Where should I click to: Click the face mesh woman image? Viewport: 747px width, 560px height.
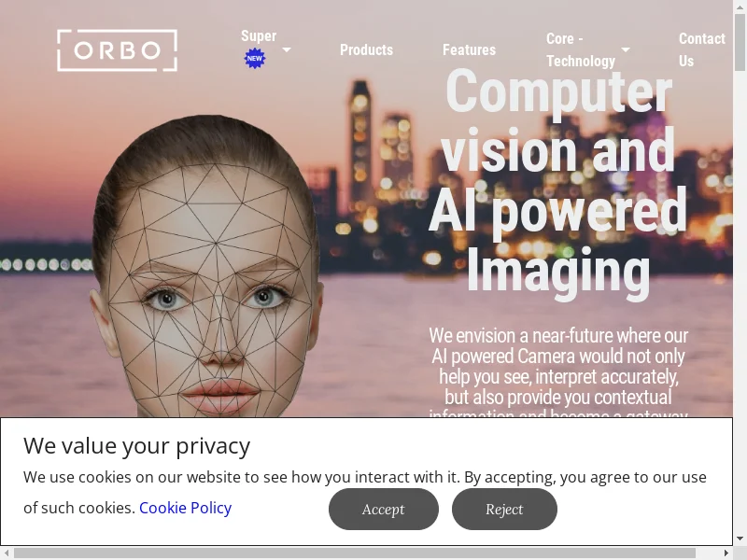coord(205,266)
